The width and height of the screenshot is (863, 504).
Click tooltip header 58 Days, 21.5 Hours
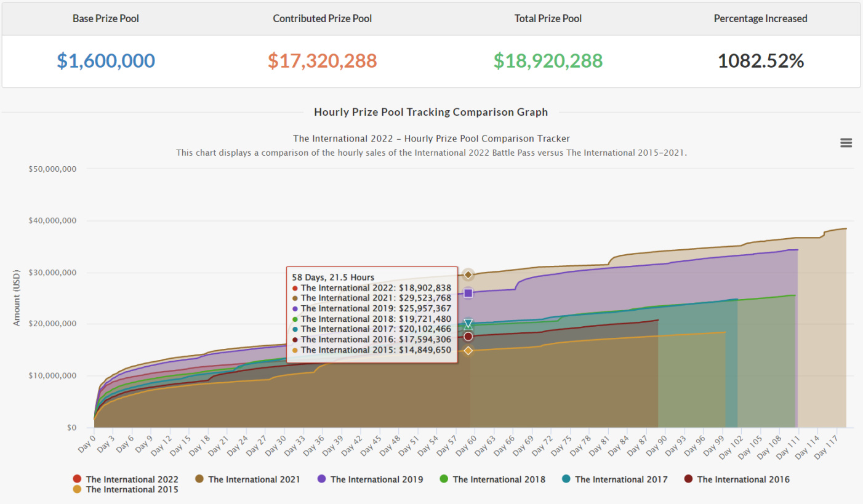(333, 278)
